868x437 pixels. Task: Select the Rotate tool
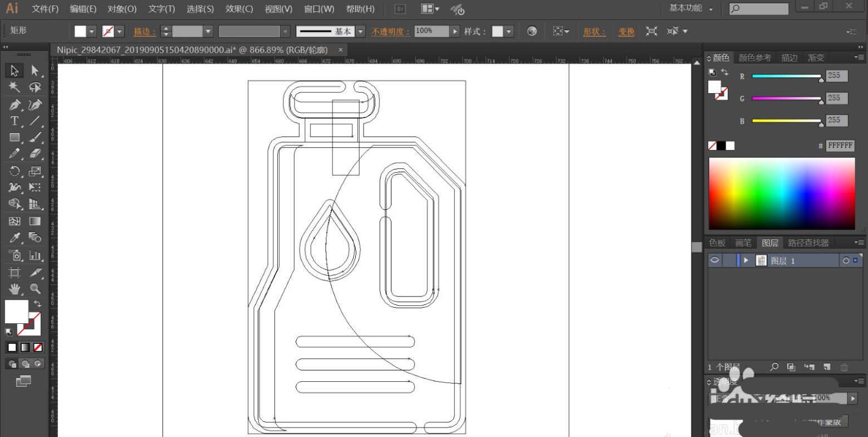pos(14,171)
